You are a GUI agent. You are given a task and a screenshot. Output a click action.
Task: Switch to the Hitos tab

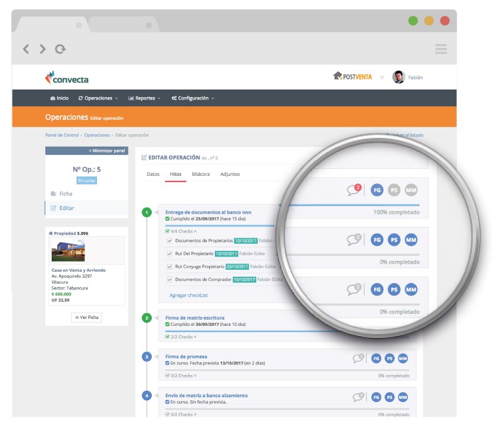point(176,174)
